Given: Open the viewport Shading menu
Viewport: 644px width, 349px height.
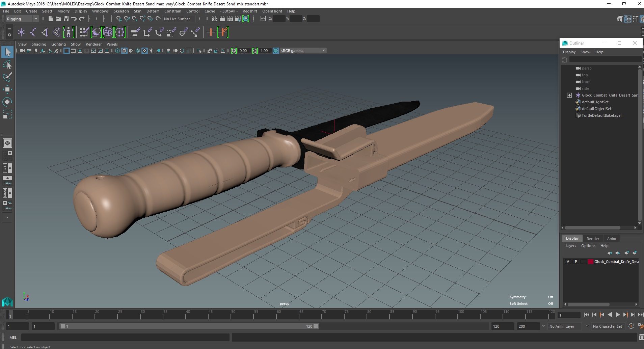Looking at the screenshot, I should pyautogui.click(x=39, y=44).
